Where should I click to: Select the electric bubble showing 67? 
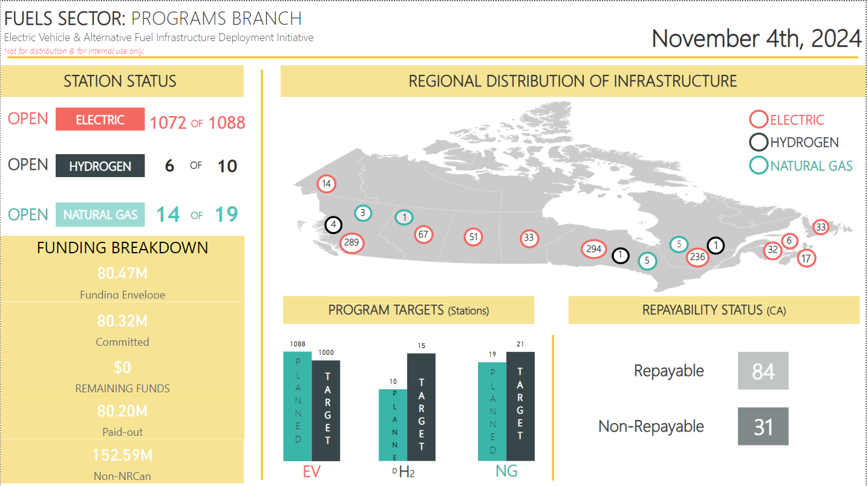tap(423, 235)
